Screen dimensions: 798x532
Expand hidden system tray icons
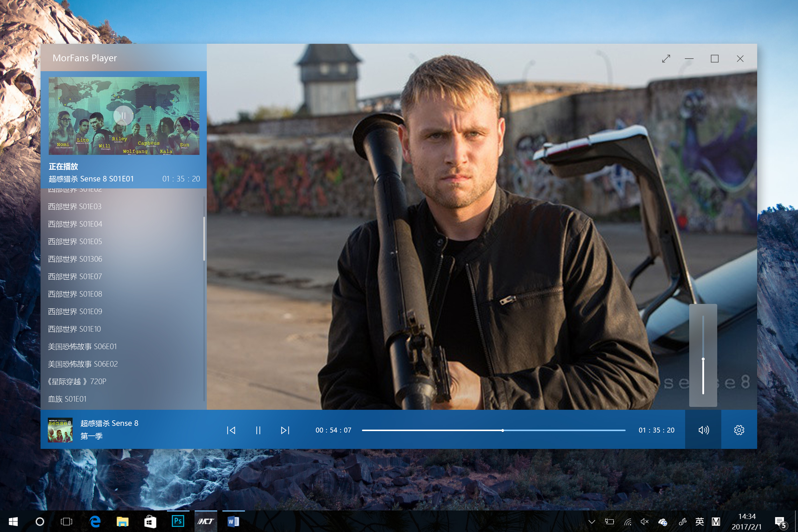coord(592,522)
